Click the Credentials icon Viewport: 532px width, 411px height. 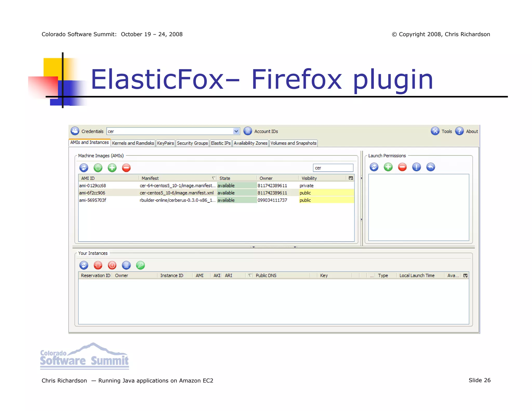[x=75, y=131]
